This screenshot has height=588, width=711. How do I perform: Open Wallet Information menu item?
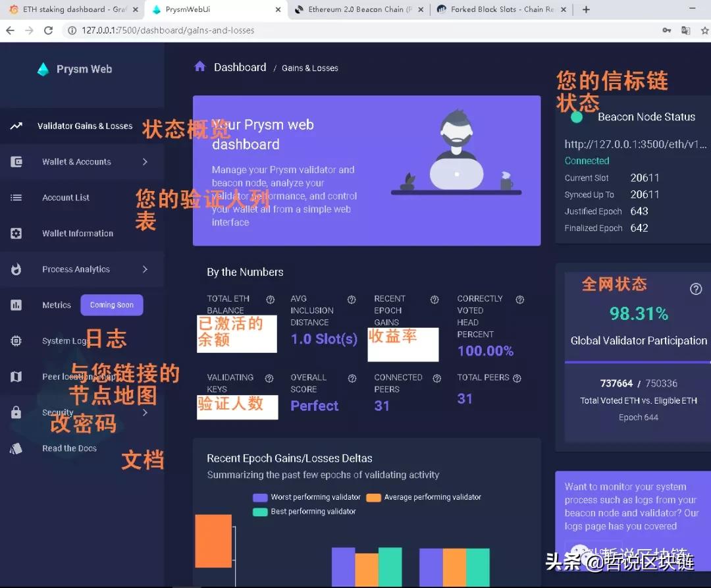click(x=82, y=234)
